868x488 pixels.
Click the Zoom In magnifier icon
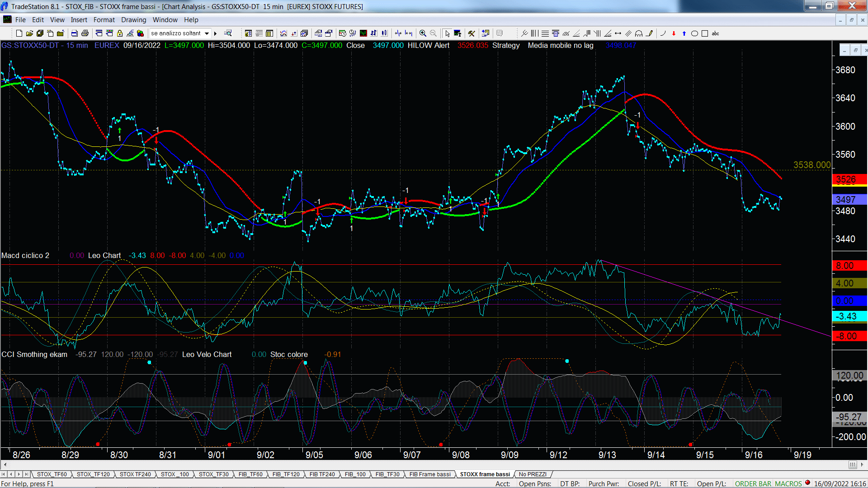point(423,33)
